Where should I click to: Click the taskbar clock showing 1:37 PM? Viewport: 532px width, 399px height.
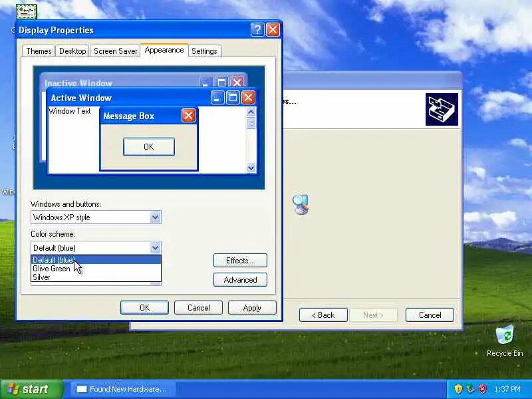tap(507, 389)
